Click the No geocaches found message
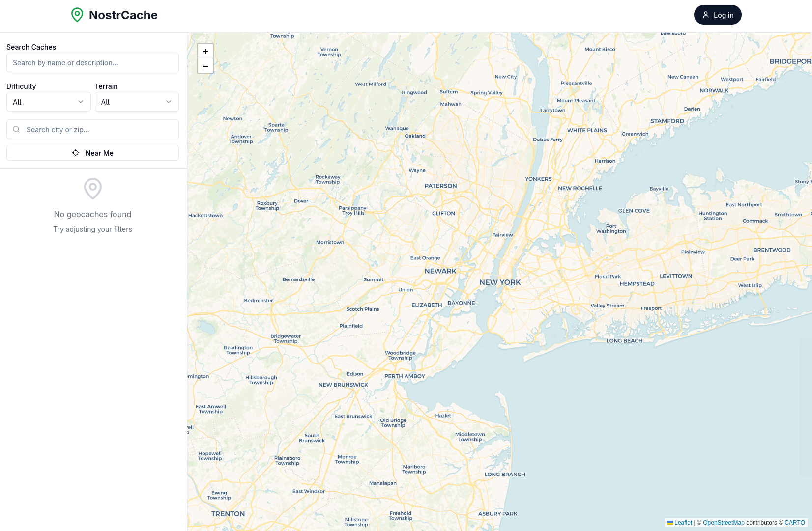The image size is (812, 531). pos(92,214)
